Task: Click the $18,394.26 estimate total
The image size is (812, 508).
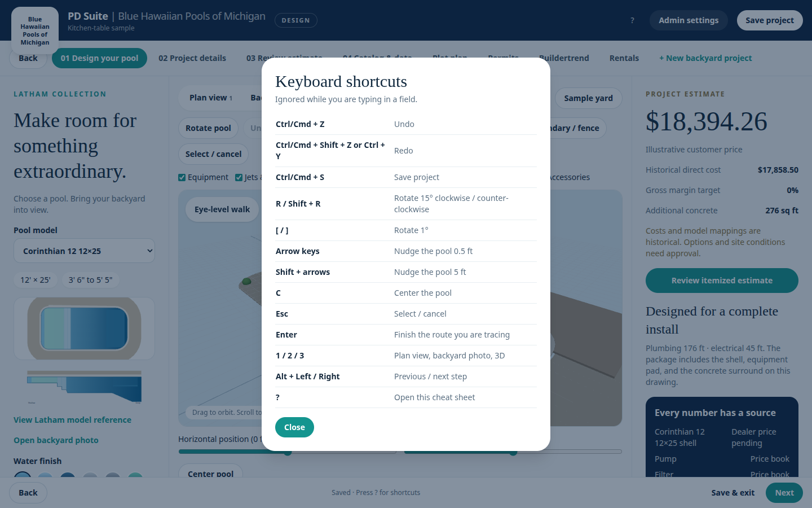Action: (x=707, y=121)
